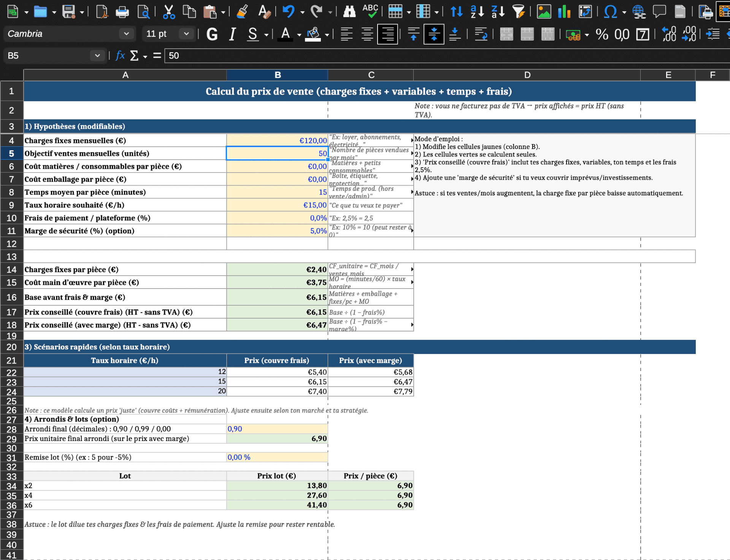
Task: Open Find and Replace binoculars icon
Action: click(349, 12)
